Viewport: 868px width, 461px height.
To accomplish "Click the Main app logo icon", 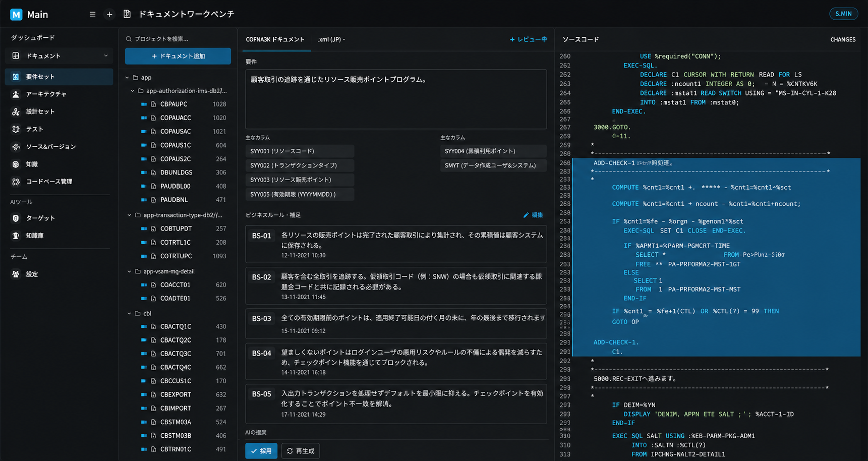I will (x=16, y=15).
